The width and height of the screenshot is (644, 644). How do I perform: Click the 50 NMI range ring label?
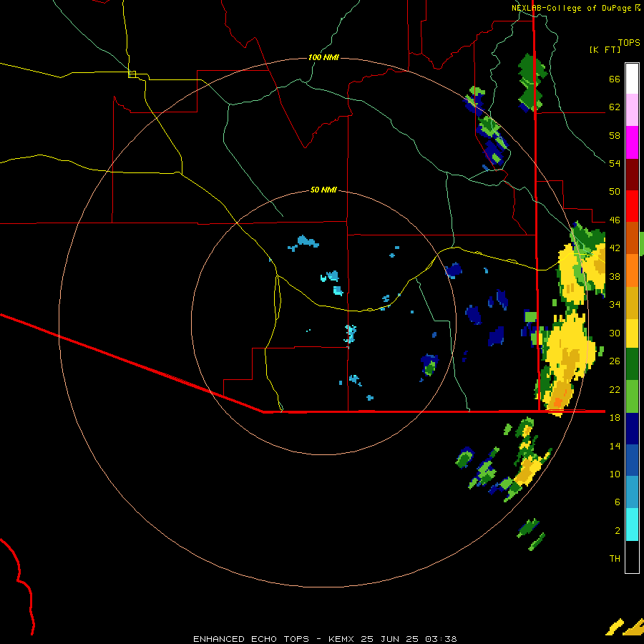[x=323, y=190]
